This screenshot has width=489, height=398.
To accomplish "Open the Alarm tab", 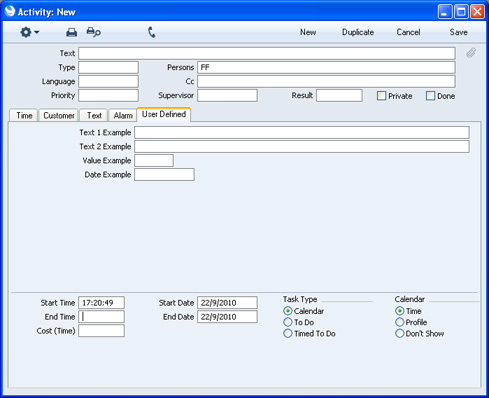I will click(x=123, y=115).
